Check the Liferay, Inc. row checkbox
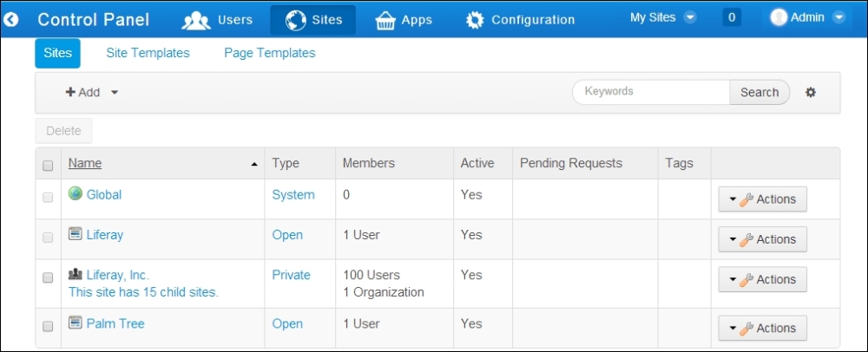Viewport: 868px width, 352px height. click(x=48, y=277)
